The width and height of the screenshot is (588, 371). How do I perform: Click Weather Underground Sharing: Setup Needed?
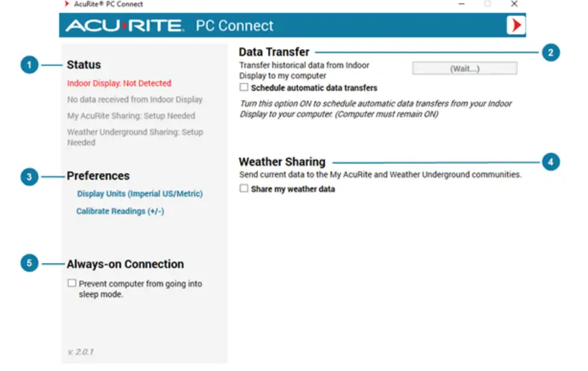pyautogui.click(x=135, y=137)
